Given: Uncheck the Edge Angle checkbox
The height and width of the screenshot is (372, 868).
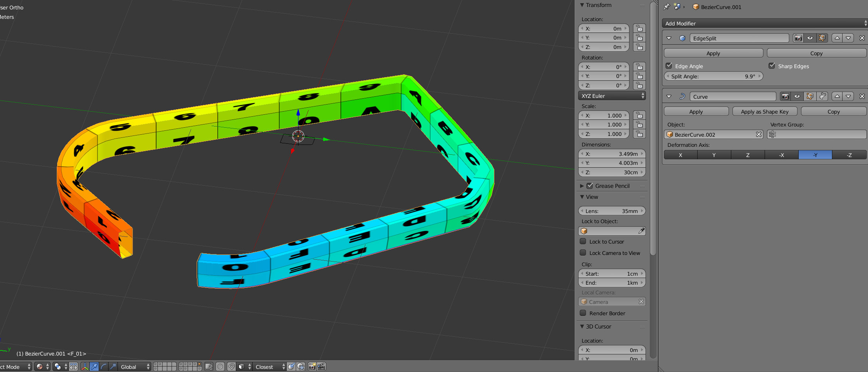Looking at the screenshot, I should click(669, 66).
